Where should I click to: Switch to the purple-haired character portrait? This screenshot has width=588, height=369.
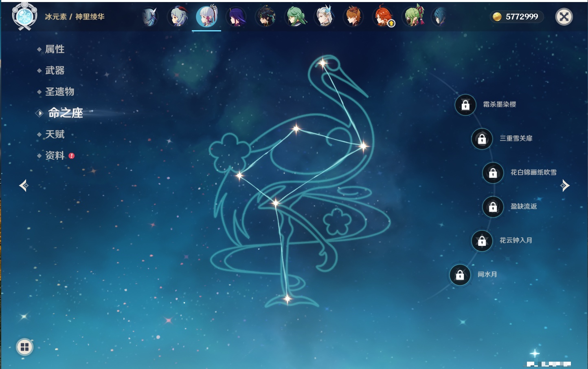point(236,17)
